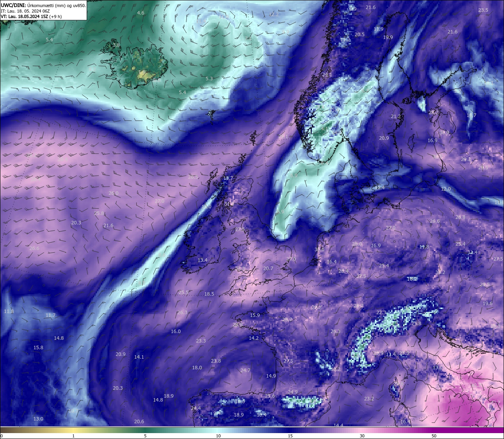
Task: Click the colorbar tick label '0'
Action: 1,436
